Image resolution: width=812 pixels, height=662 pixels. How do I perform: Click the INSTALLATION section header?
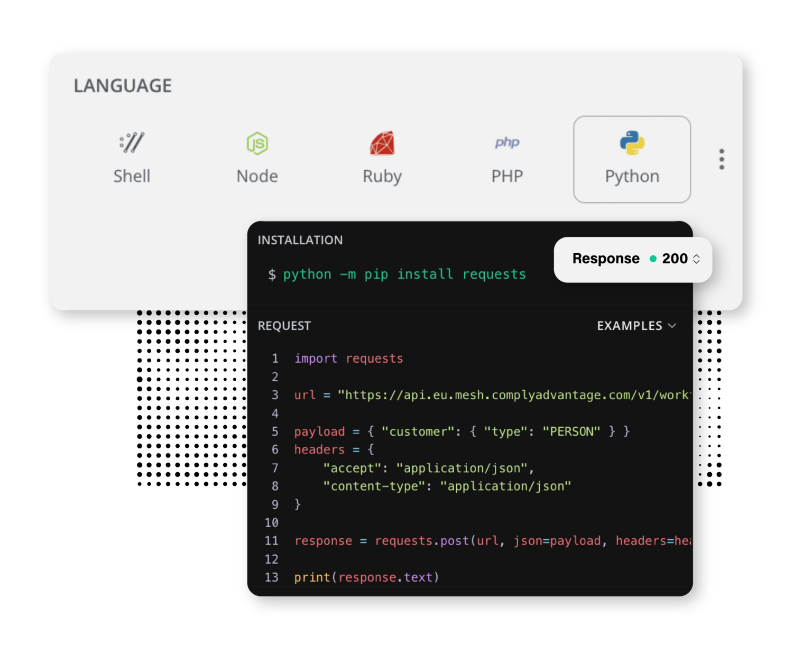point(300,240)
